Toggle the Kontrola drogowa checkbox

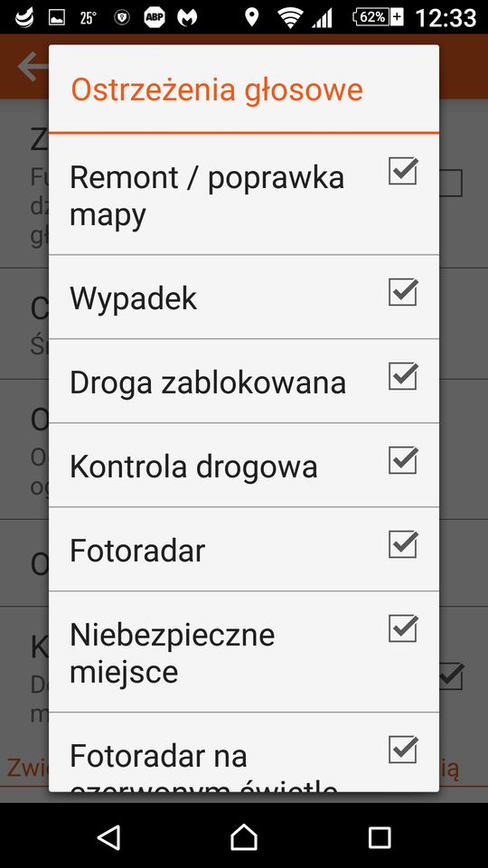coord(403,460)
